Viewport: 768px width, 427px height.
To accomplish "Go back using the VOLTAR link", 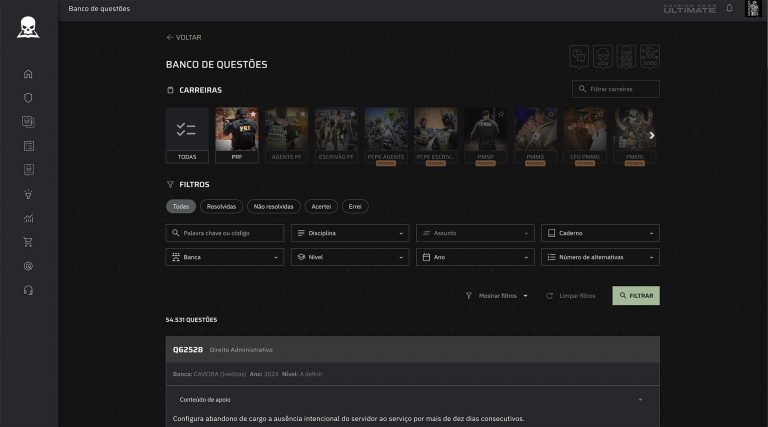I will pos(184,37).
